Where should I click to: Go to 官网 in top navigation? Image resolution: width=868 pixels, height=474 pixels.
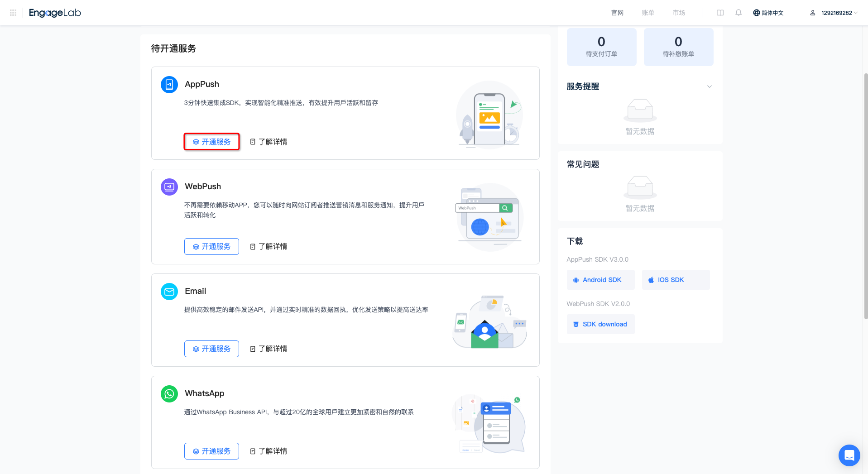617,13
